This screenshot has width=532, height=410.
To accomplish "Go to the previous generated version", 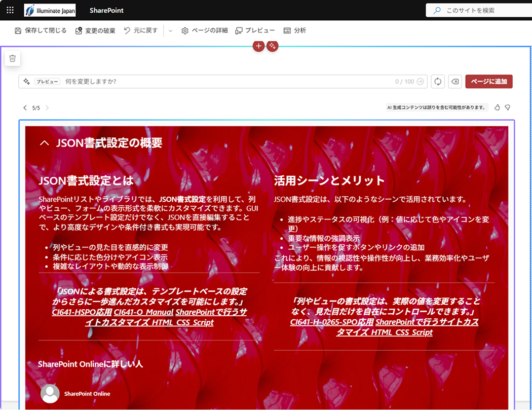I will tap(25, 108).
